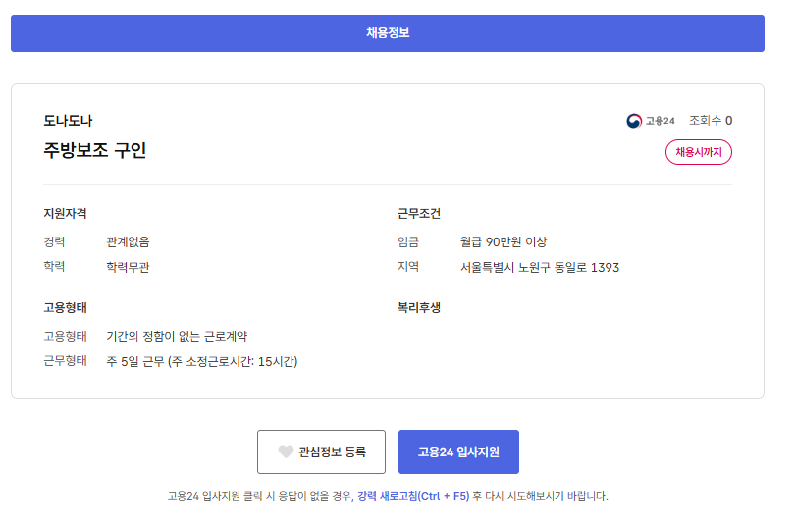Apply via 고용24 입사지원 button

(x=458, y=452)
